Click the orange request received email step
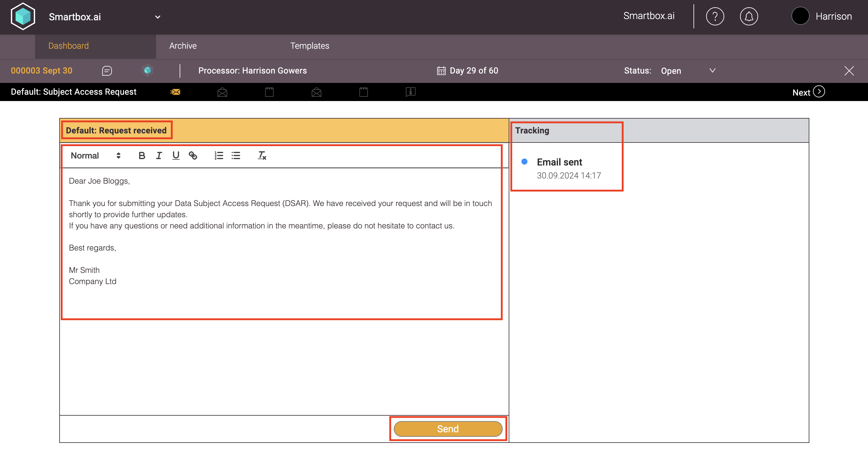This screenshot has width=868, height=458. point(175,92)
